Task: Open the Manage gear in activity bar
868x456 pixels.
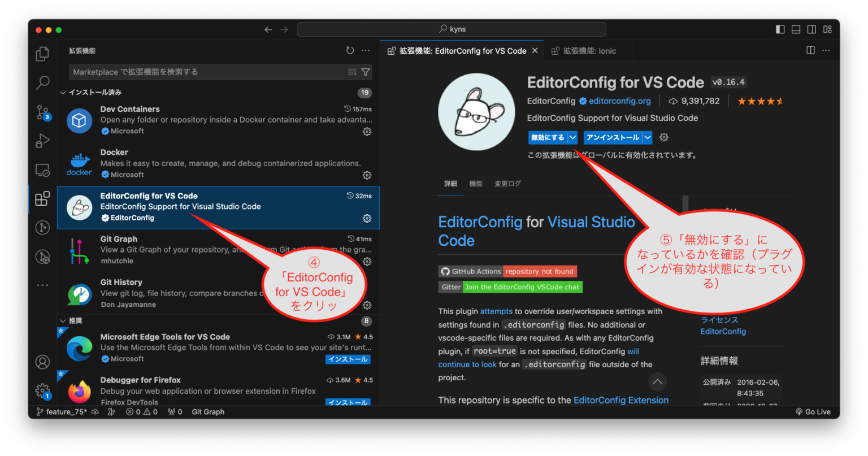Action: coord(42,390)
